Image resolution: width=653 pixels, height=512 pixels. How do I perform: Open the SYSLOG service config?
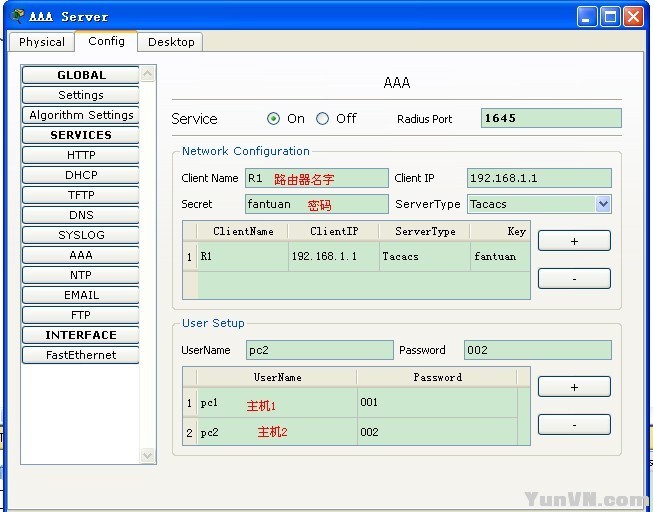[81, 235]
